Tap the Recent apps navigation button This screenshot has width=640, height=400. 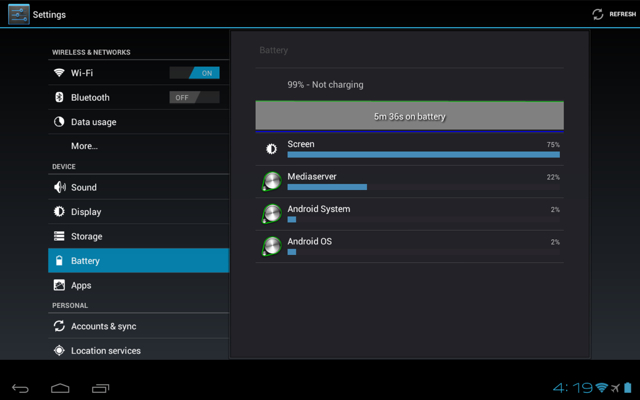[100, 388]
